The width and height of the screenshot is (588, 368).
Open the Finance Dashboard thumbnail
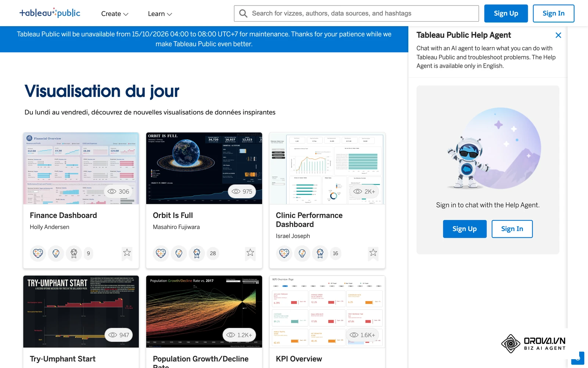(81, 168)
